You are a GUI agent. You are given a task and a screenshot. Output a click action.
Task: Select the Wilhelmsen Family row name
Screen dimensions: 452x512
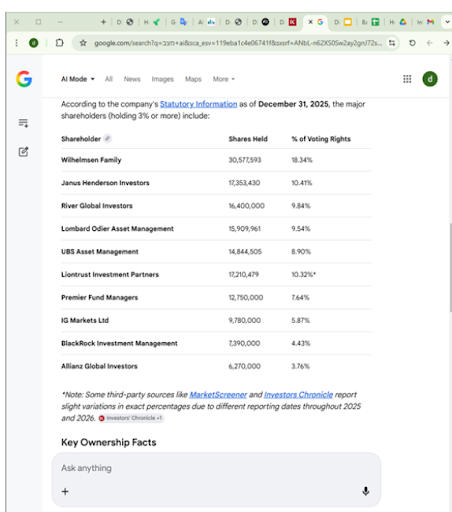pos(91,160)
